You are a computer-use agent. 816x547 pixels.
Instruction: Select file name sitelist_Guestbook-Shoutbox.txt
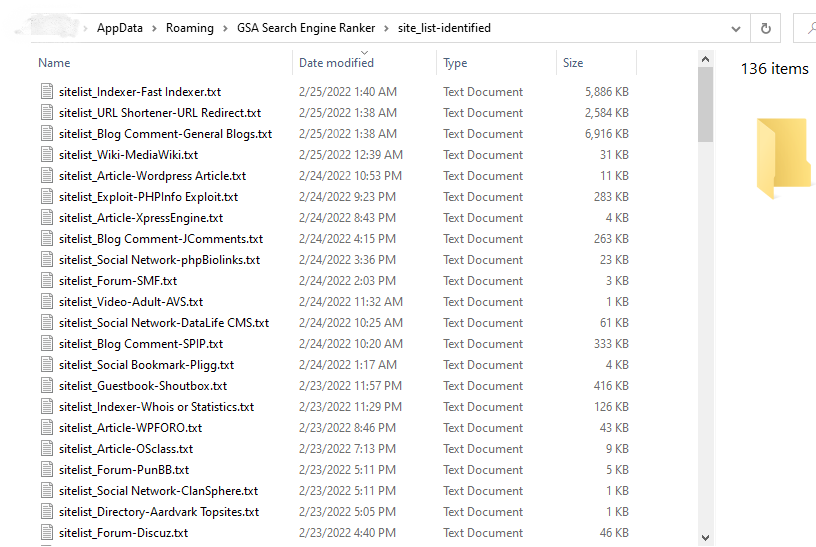pyautogui.click(x=143, y=386)
